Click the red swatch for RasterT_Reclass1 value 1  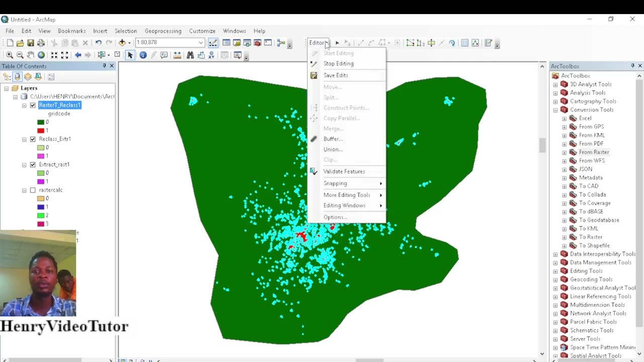[41, 131]
